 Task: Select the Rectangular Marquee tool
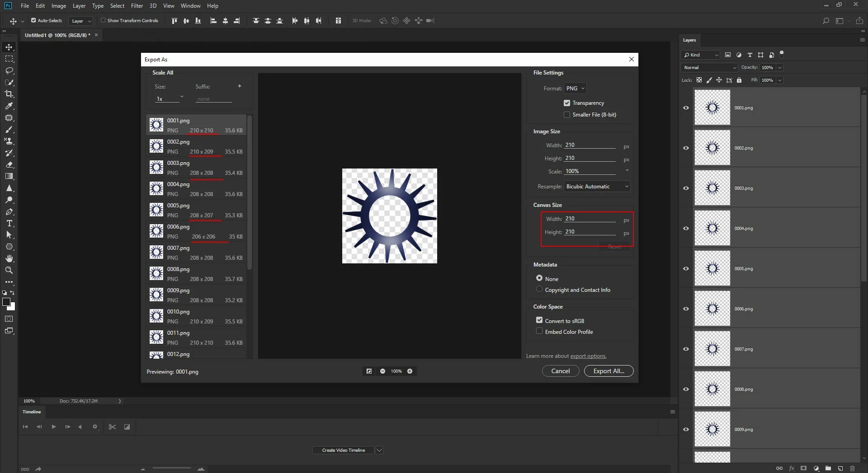tap(9, 59)
